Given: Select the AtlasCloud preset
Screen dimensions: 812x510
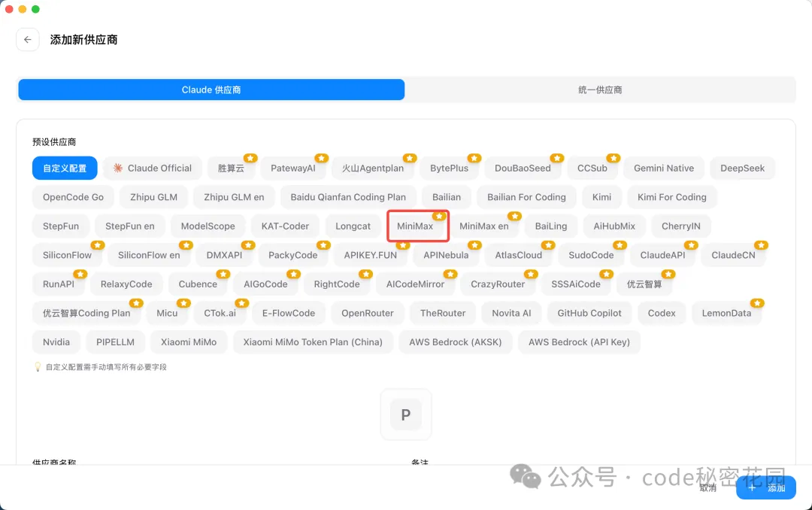Looking at the screenshot, I should [x=518, y=255].
